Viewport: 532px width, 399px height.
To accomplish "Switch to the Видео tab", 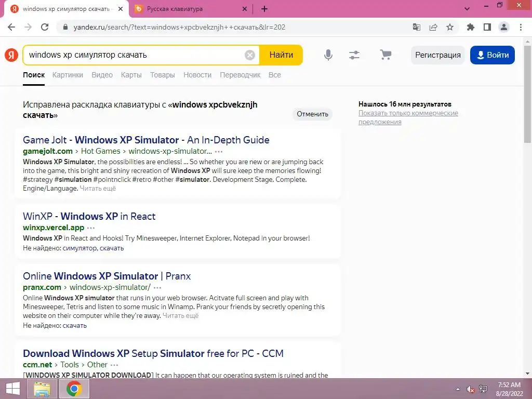I will point(102,75).
